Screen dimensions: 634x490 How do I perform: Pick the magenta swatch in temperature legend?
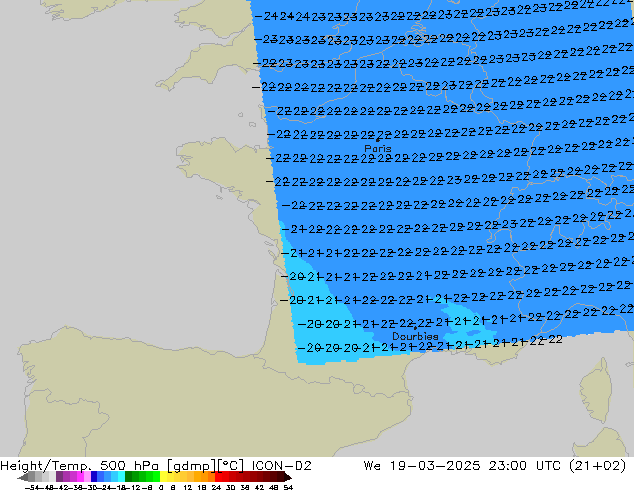[79, 477]
